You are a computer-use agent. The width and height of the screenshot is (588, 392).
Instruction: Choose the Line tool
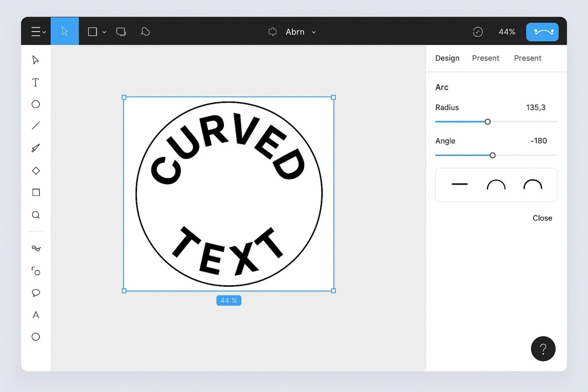(36, 126)
